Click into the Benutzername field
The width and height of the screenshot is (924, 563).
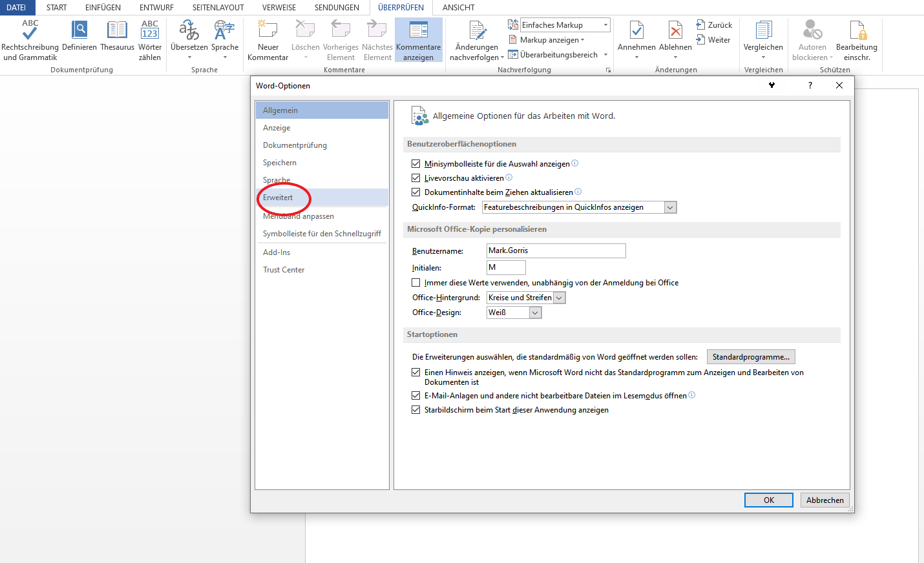point(556,251)
